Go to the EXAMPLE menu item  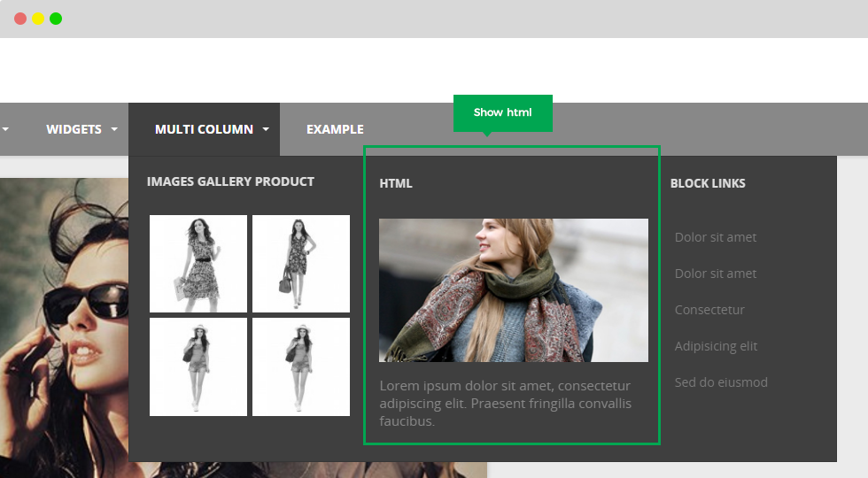pos(335,129)
